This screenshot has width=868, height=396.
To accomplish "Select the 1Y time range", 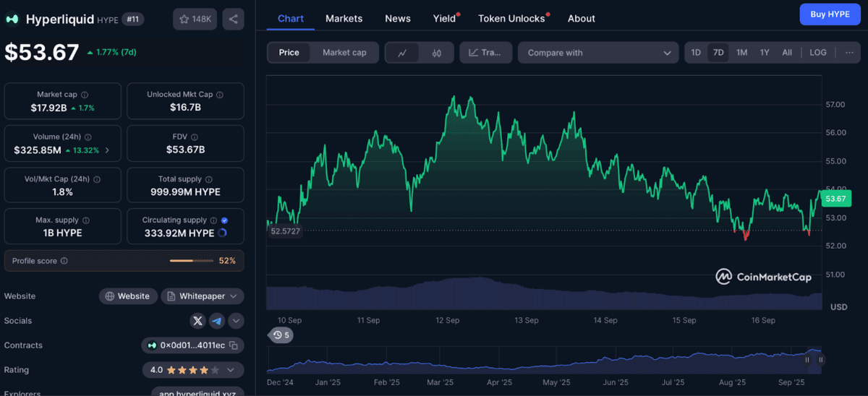I will pos(765,53).
